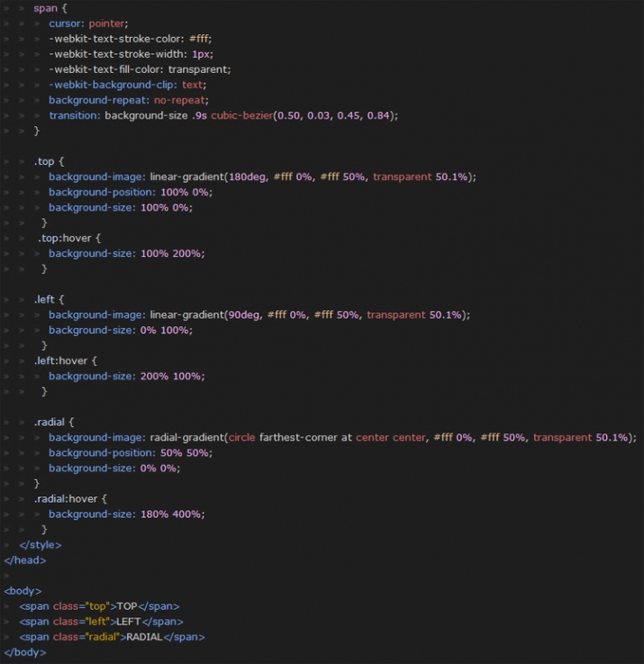
Task: Click the '.radial {' selector
Action: [54, 423]
